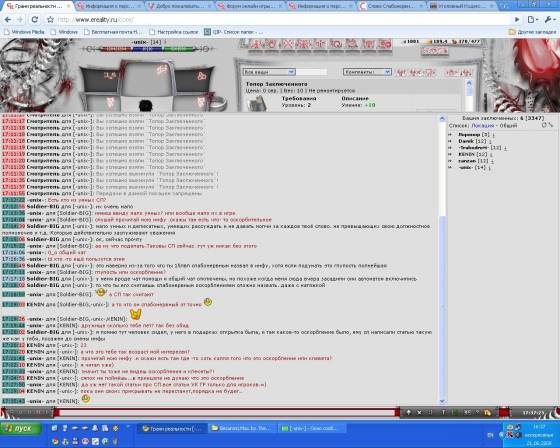
Task: Reload the page with the refresh icon
Action: click(x=35, y=20)
